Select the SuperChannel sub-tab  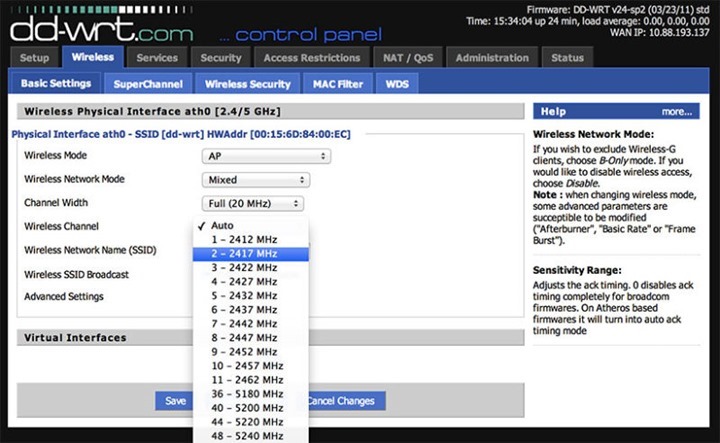click(x=148, y=84)
